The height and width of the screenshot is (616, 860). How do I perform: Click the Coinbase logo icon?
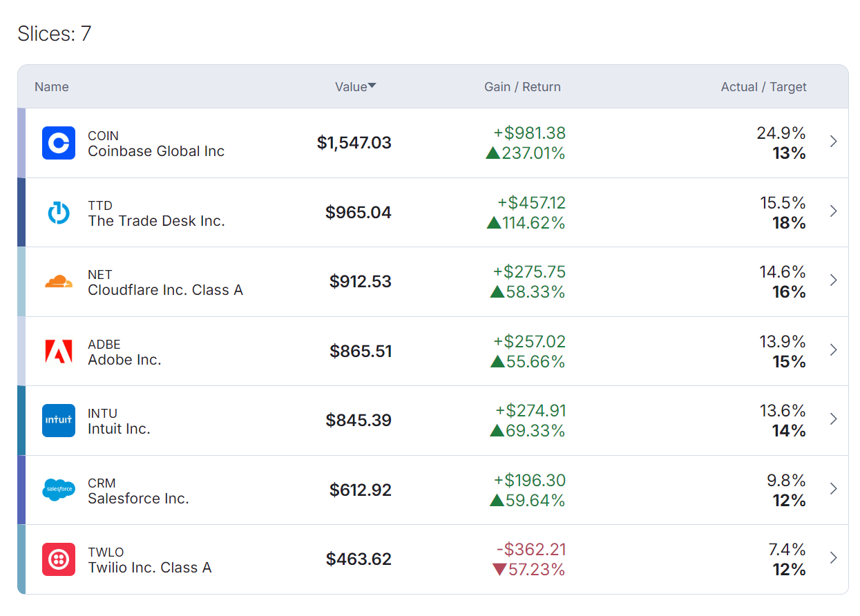[x=59, y=143]
